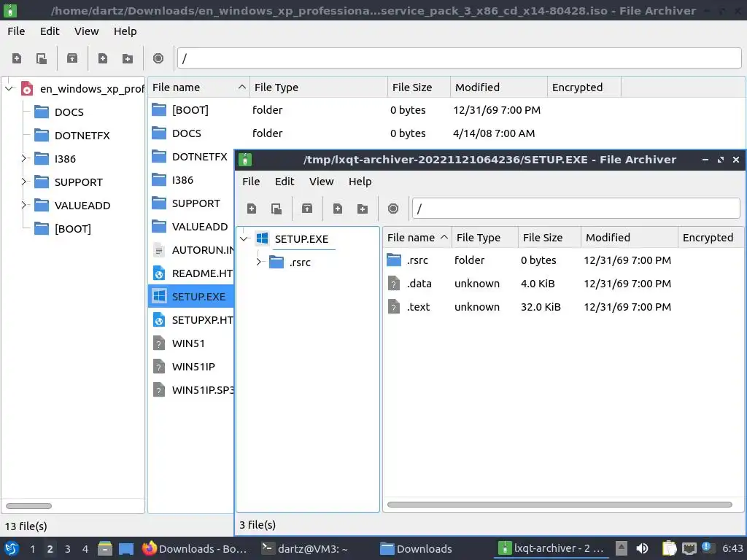
Task: Open Help menu in SETUP.EXE window
Action: tap(360, 182)
